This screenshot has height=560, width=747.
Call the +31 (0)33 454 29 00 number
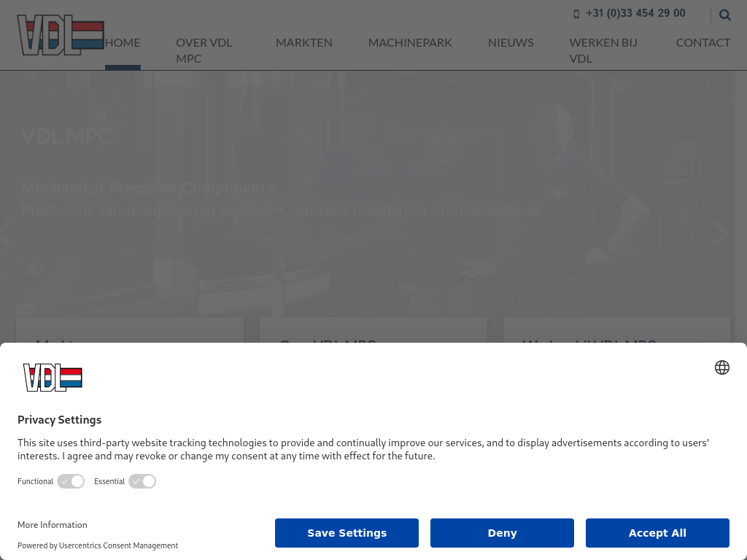(x=635, y=13)
